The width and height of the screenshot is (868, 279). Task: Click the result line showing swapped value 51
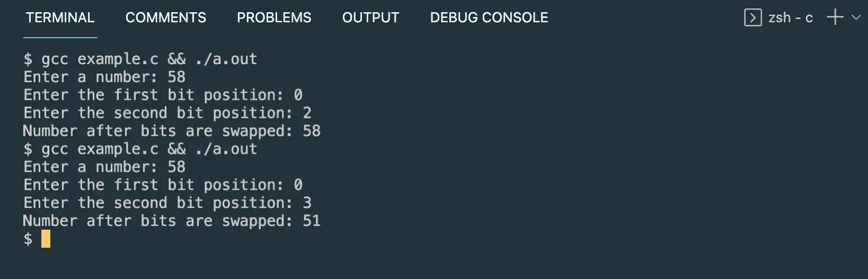172,221
